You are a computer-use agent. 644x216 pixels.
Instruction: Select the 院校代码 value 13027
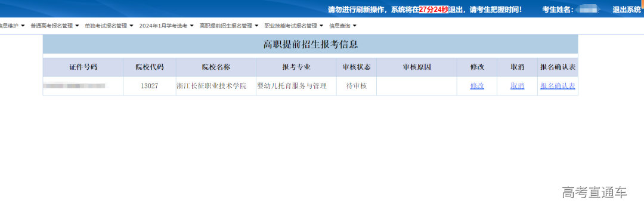coord(150,87)
